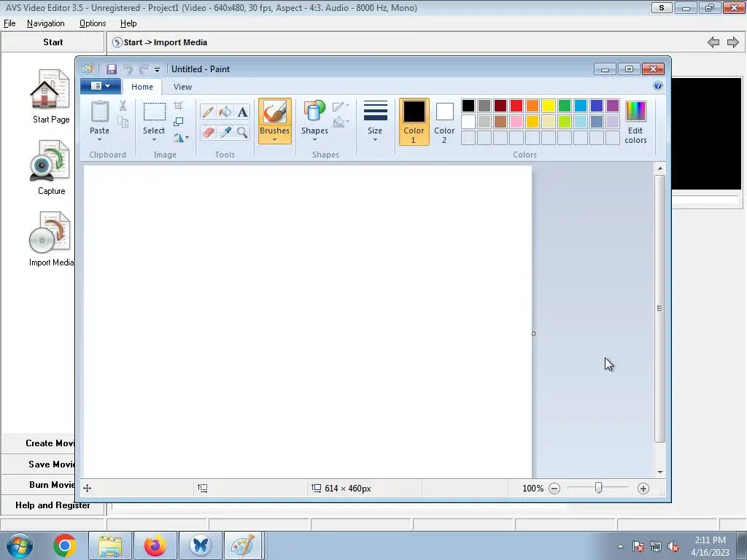Click the Paint vertical scrollbar

[x=659, y=308]
